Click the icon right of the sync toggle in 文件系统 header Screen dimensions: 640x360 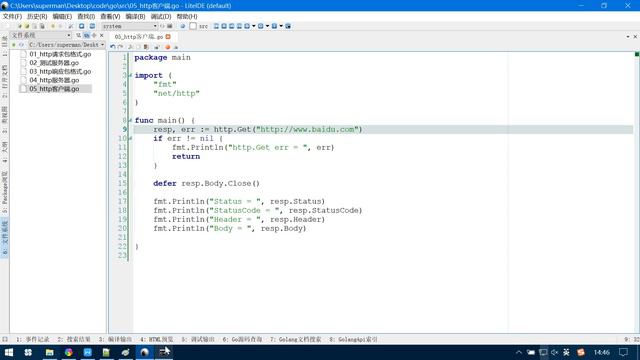(94, 36)
